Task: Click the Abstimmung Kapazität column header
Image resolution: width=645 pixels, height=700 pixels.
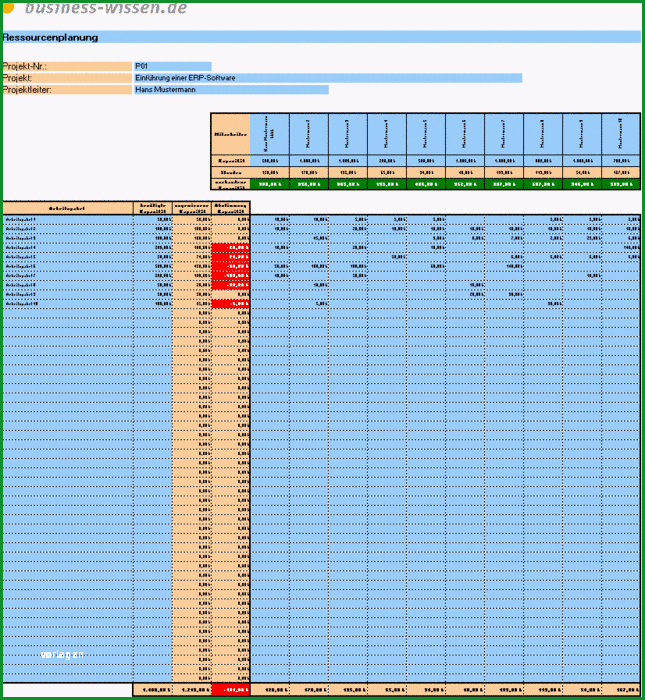Action: coord(230,208)
